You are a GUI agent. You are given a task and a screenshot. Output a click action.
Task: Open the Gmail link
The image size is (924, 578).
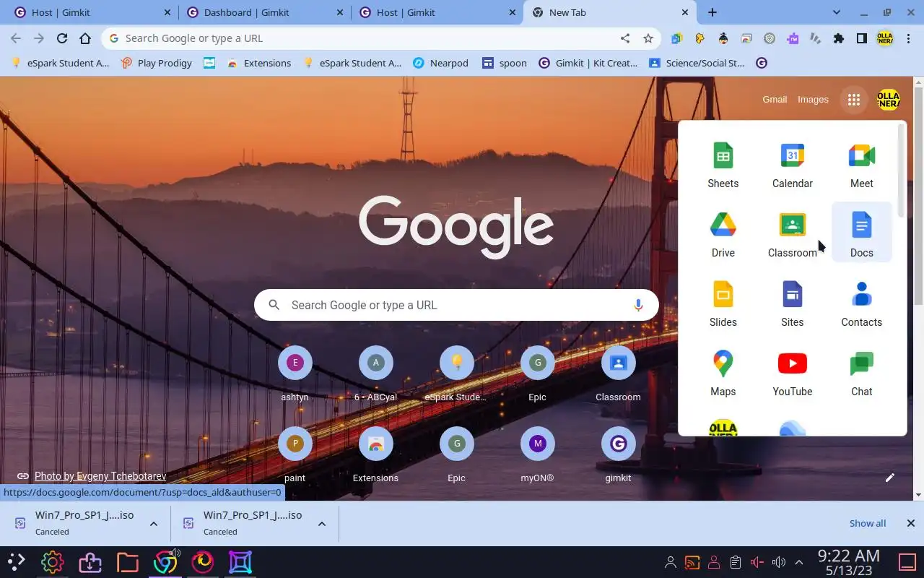(775, 100)
